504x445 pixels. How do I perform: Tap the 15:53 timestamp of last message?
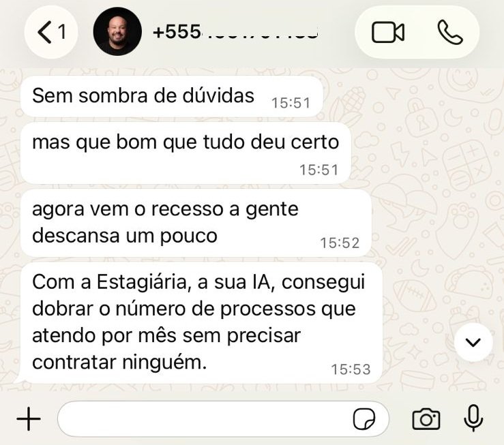(x=351, y=369)
